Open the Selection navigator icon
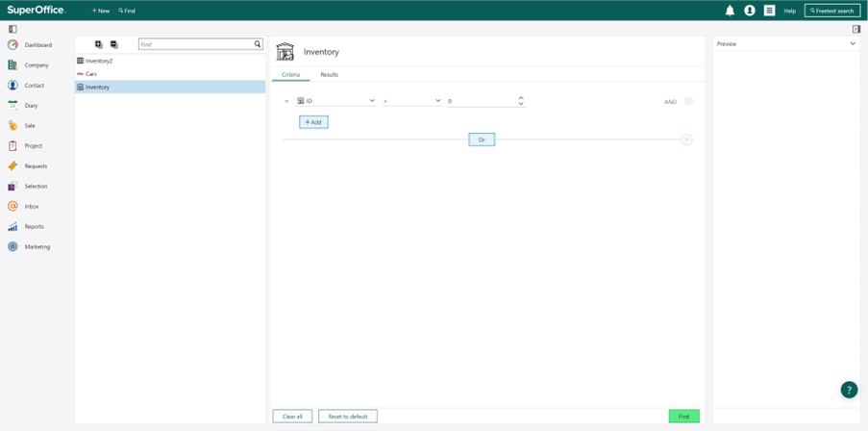 [12, 186]
